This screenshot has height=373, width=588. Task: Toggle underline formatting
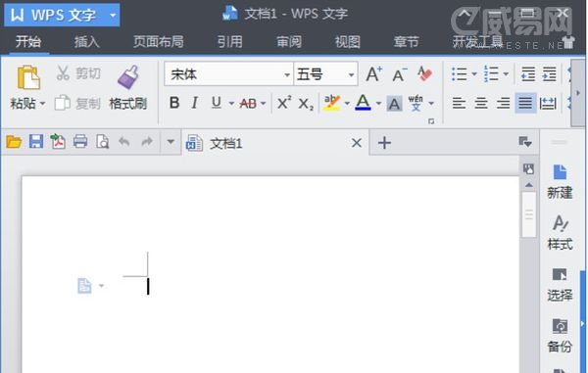pos(217,103)
